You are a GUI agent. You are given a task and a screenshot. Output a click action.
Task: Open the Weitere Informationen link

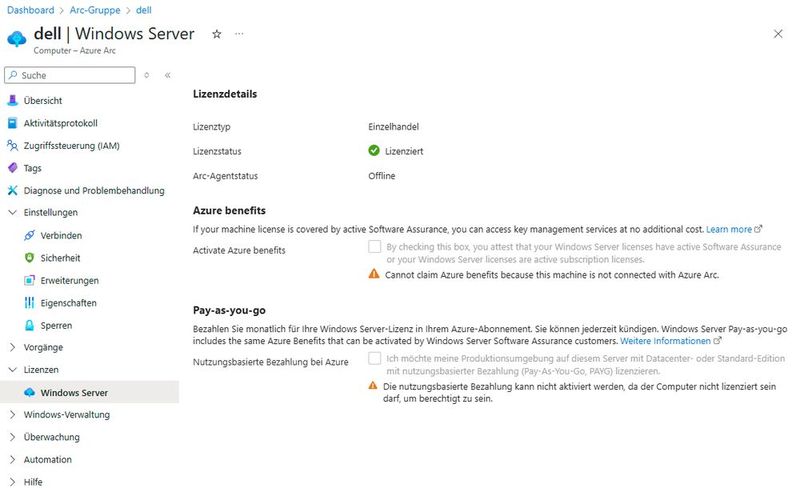[x=665, y=340]
